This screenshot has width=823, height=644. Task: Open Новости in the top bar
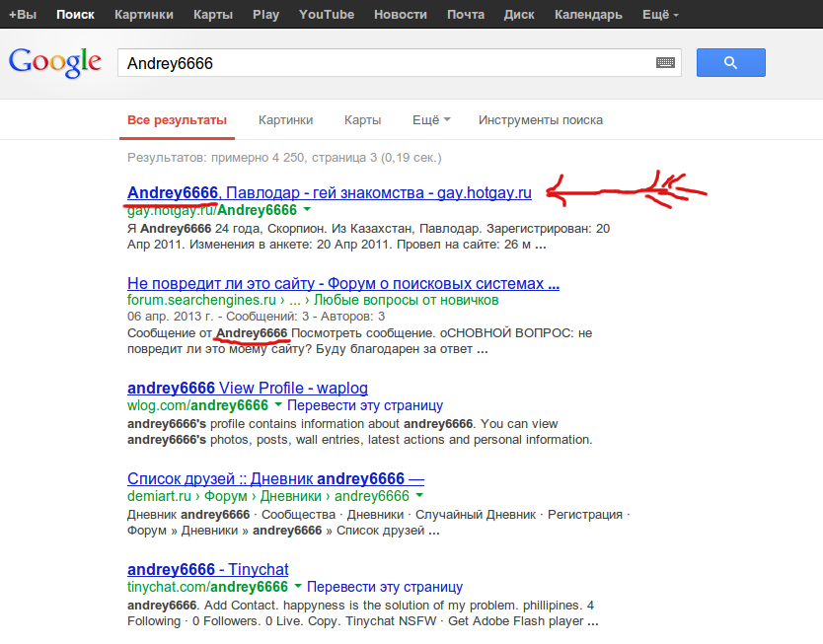[x=401, y=14]
